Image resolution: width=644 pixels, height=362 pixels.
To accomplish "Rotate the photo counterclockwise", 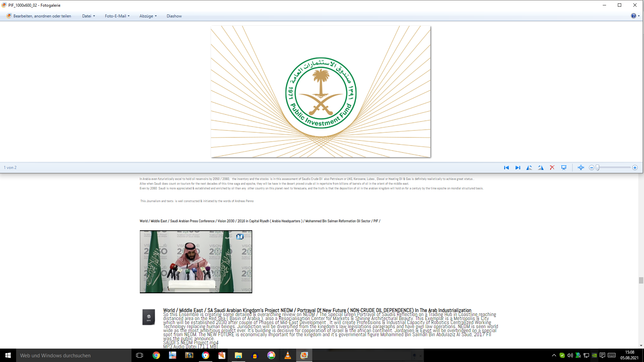I will (x=529, y=168).
